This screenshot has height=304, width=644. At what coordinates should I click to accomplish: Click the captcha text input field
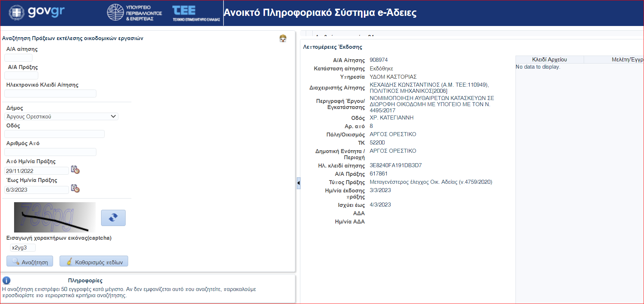click(23, 248)
